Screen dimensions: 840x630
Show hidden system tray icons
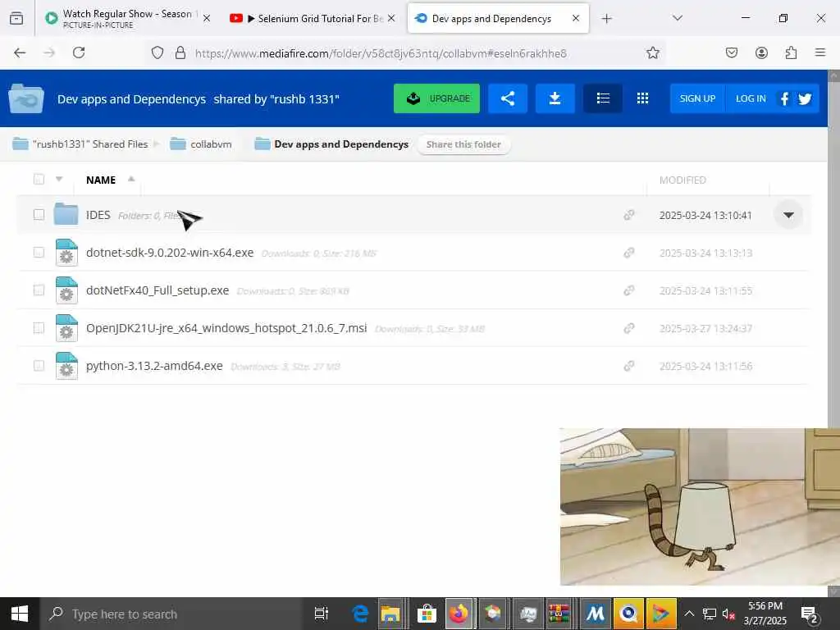pos(689,614)
